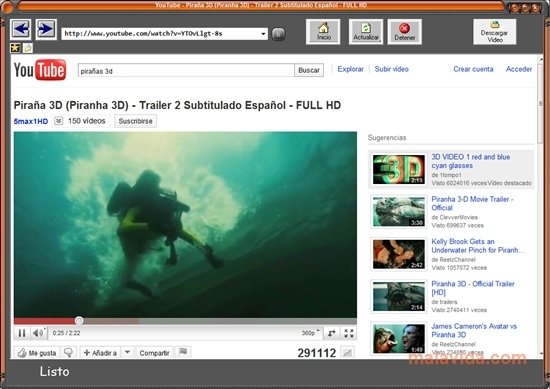The image size is (550, 389).
Task: Refresh page with Actualizar button
Action: point(366,32)
